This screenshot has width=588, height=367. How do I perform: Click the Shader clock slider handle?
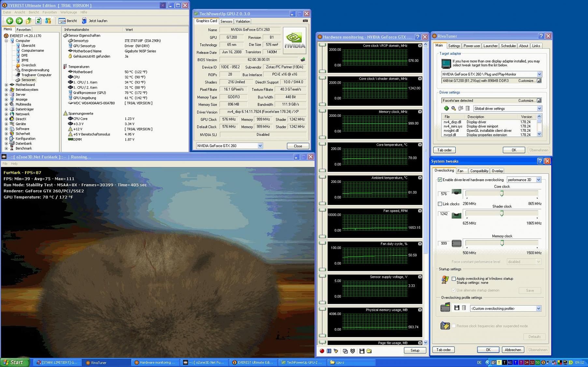point(502,213)
